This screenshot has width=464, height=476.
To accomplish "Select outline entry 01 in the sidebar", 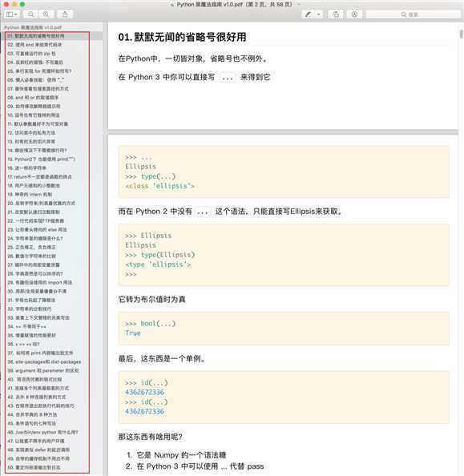I will pos(36,36).
